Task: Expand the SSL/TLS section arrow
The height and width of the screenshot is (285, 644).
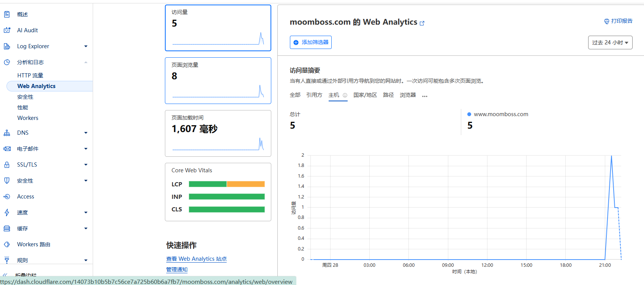Action: tap(86, 165)
